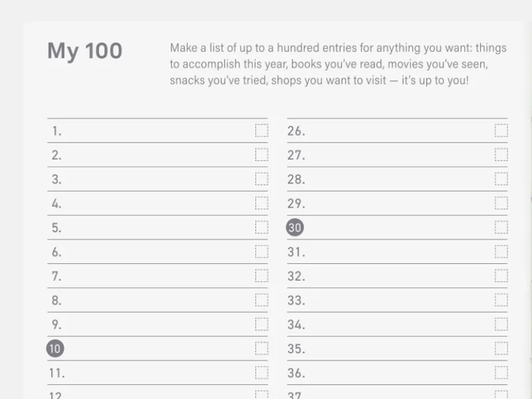
Task: Mark the checkbox for entry 33
Action: point(501,300)
